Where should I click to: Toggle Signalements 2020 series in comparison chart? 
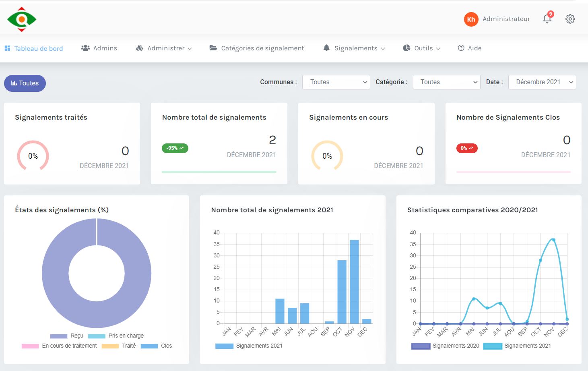click(x=445, y=346)
